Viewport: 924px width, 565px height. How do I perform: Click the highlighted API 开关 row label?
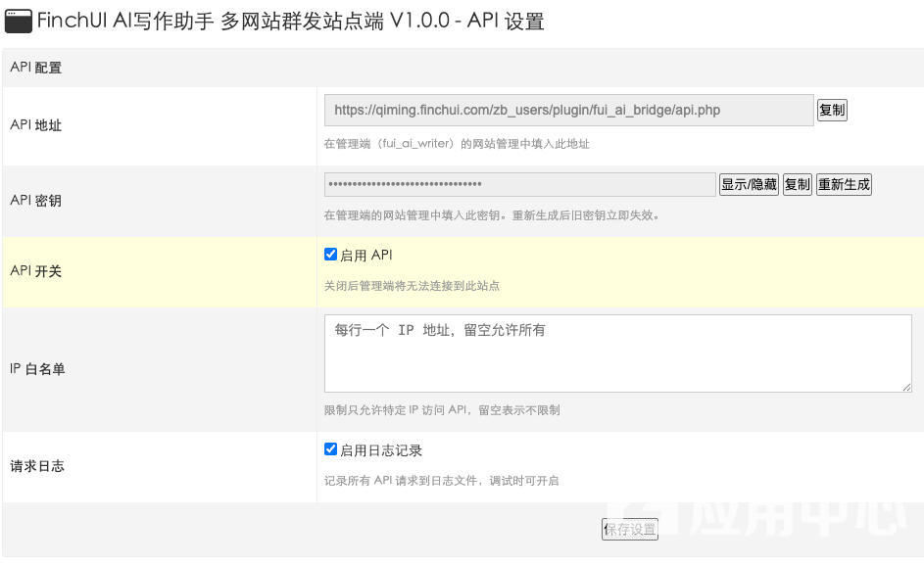pos(36,271)
